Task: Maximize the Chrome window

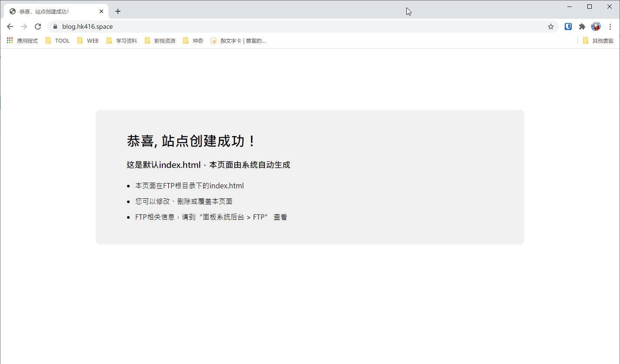Action: (x=590, y=7)
